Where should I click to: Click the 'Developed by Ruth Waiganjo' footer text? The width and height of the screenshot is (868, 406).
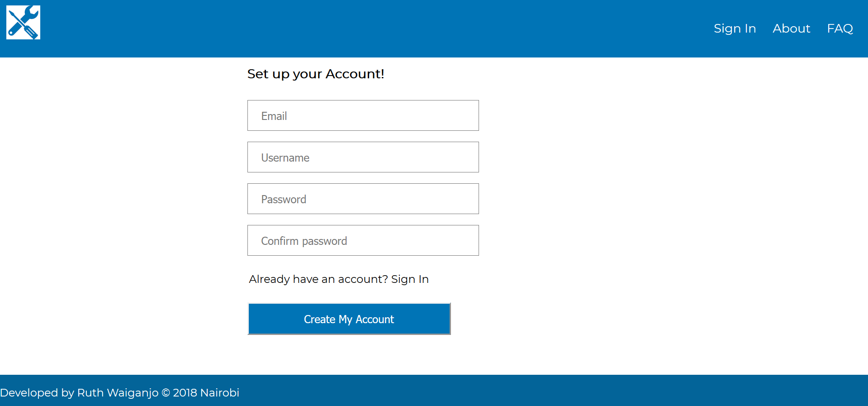tap(79, 393)
